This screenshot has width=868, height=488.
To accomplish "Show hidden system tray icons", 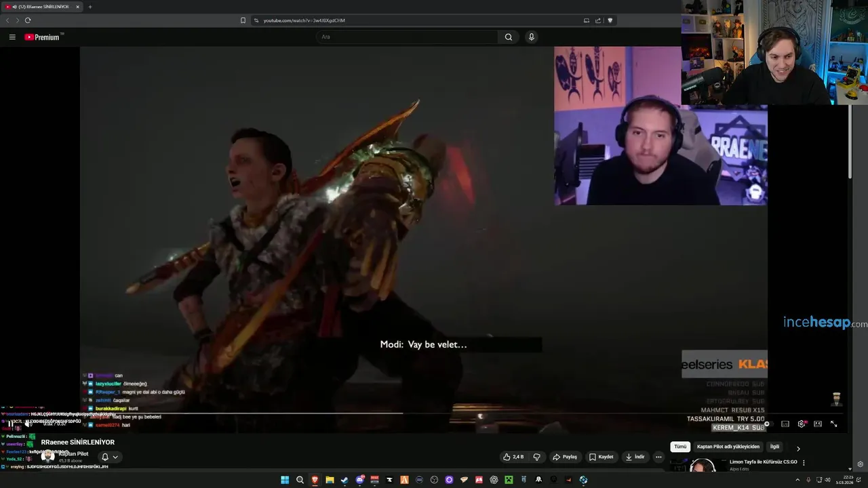I will coord(797,480).
